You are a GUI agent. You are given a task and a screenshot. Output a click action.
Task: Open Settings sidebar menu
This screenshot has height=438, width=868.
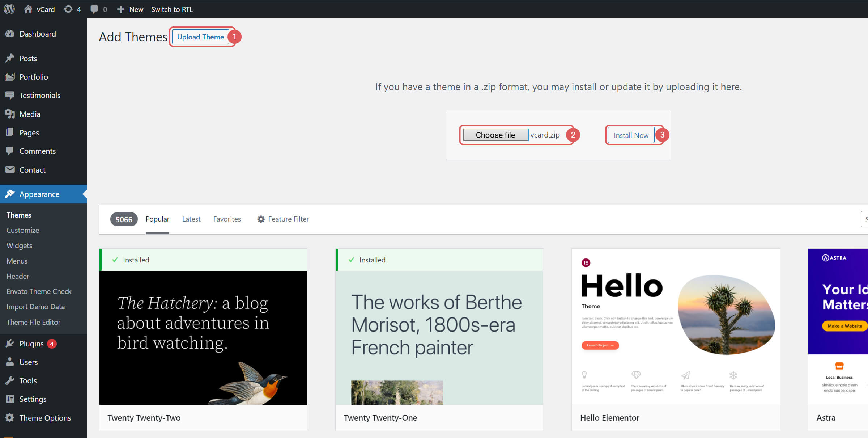click(x=33, y=399)
